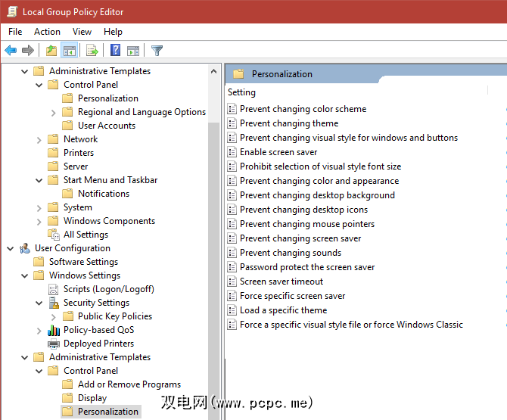Select Prevent changing mouse pointers setting
507x420 pixels.
point(307,224)
